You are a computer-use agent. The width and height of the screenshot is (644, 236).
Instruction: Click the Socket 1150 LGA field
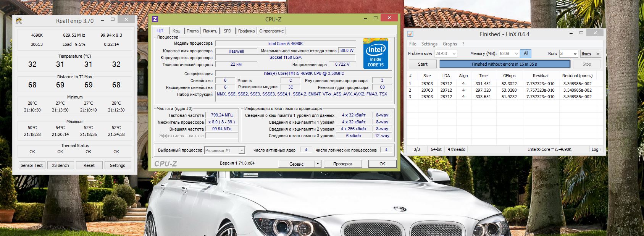coord(286,58)
